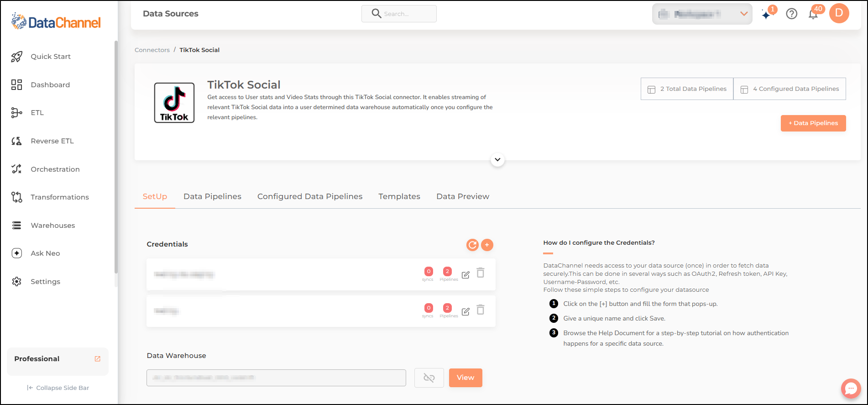Click second credential's syncs count badge

pyautogui.click(x=429, y=308)
